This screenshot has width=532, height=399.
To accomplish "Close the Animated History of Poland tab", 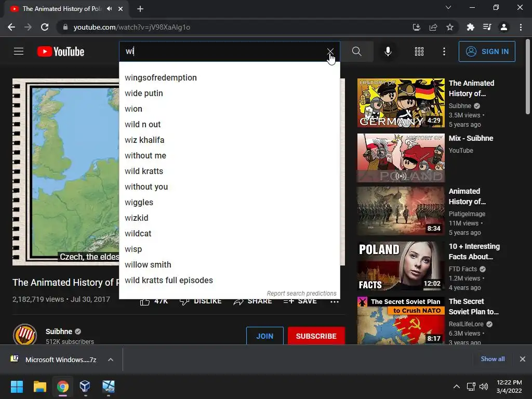I will (121, 9).
